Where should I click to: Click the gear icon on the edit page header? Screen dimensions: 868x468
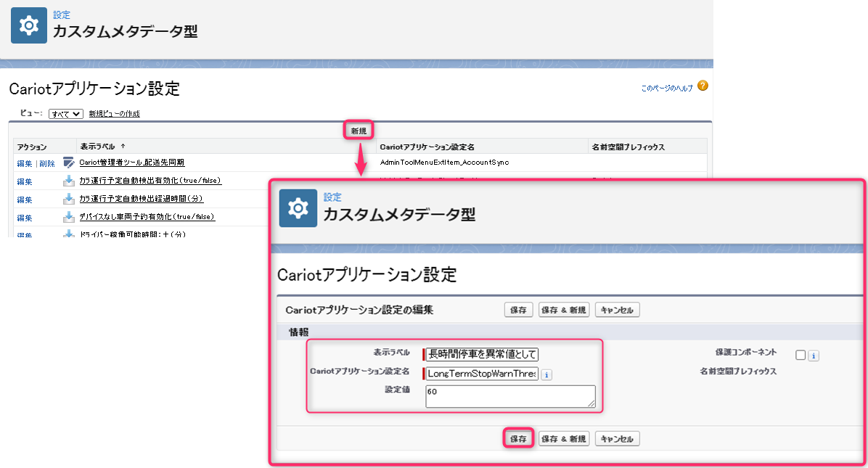click(x=298, y=208)
